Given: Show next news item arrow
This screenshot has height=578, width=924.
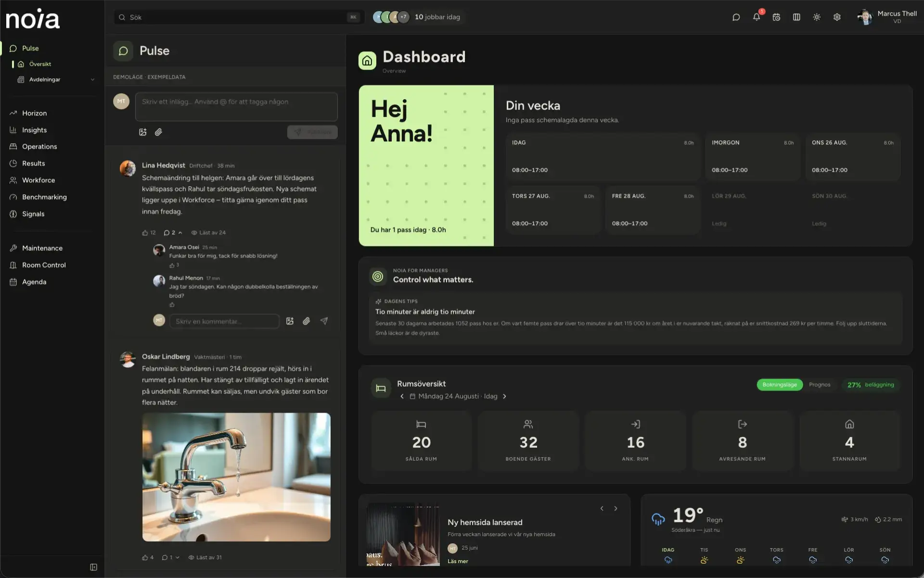Looking at the screenshot, I should (616, 508).
